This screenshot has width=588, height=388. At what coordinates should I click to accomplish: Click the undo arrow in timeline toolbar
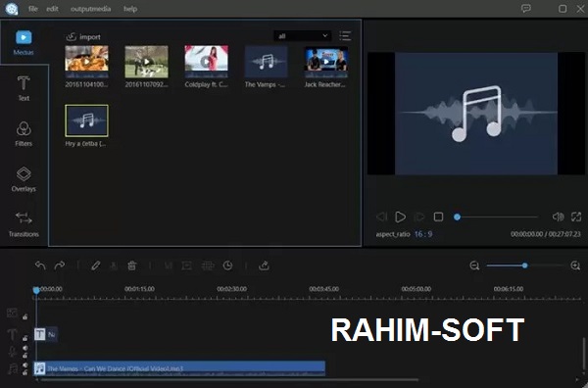[x=40, y=266]
